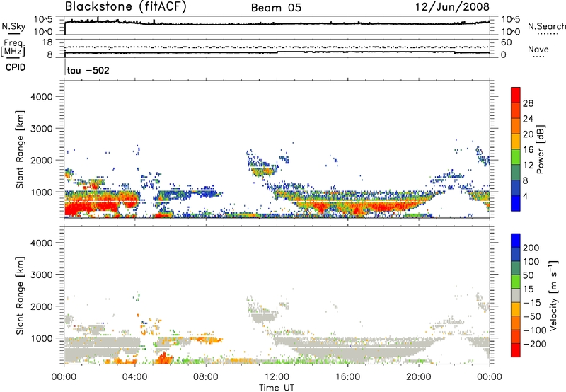Click the "N.Search" legend label

tap(546, 26)
